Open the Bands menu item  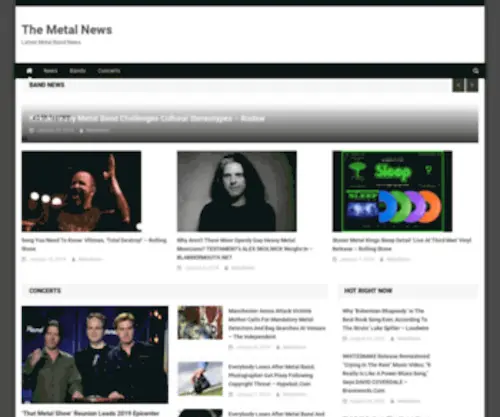click(x=78, y=71)
